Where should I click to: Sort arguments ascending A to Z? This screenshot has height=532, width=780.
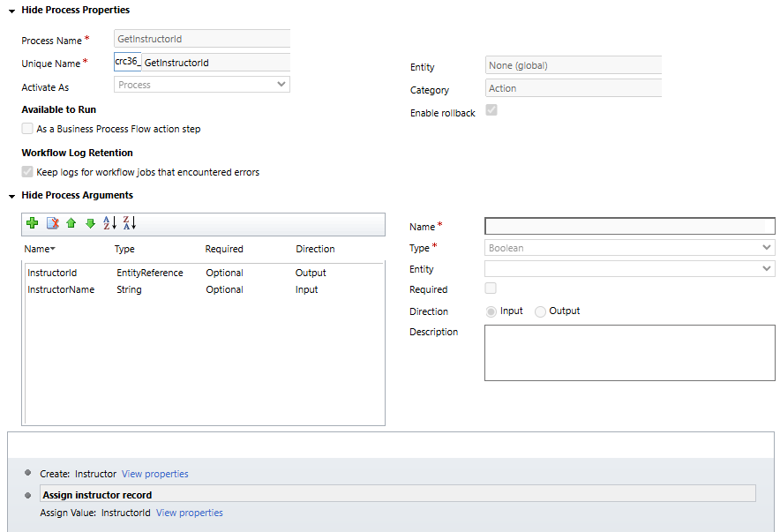pos(109,224)
